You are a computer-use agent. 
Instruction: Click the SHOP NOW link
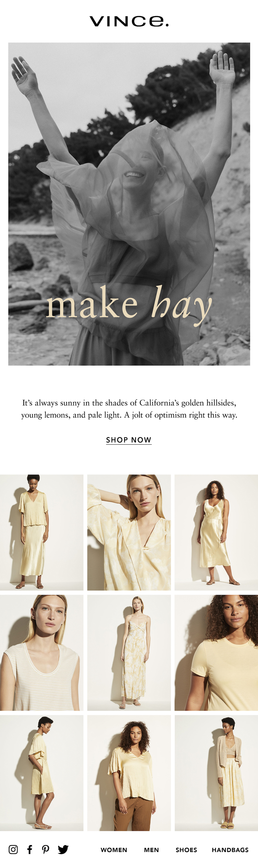point(129,440)
